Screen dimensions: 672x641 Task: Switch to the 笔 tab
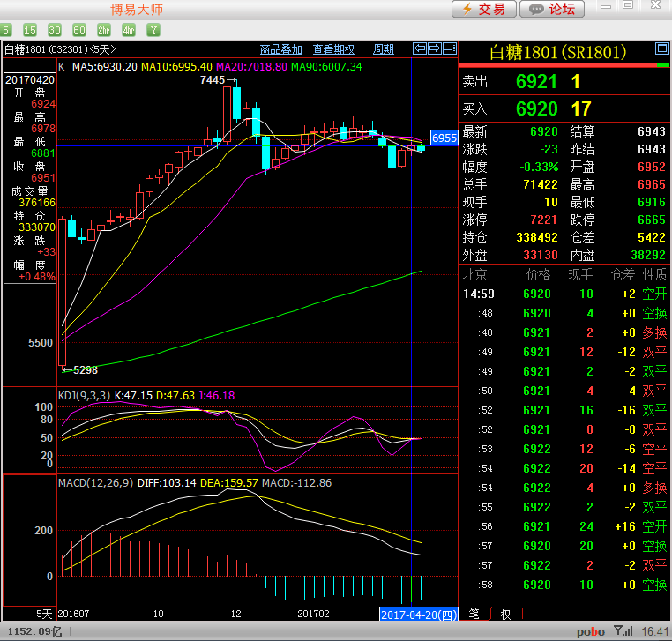[474, 614]
